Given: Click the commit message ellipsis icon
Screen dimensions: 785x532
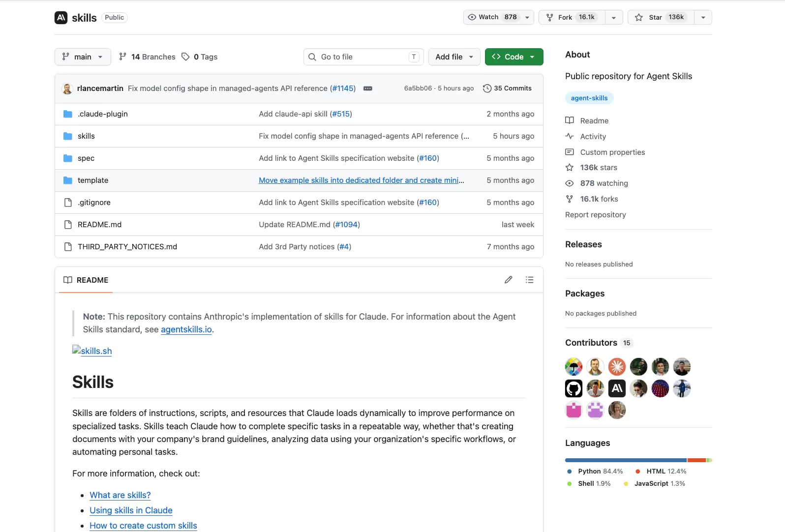Looking at the screenshot, I should coord(367,89).
